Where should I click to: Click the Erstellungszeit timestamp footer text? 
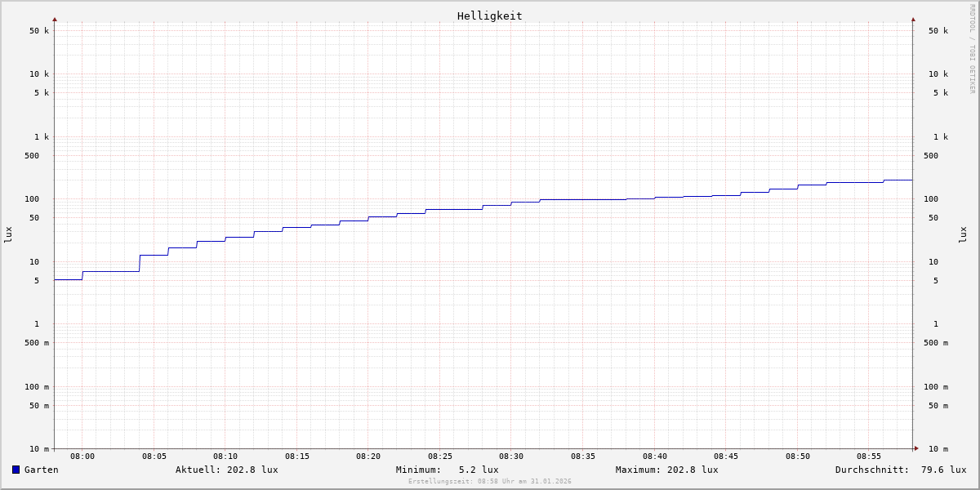(x=489, y=481)
